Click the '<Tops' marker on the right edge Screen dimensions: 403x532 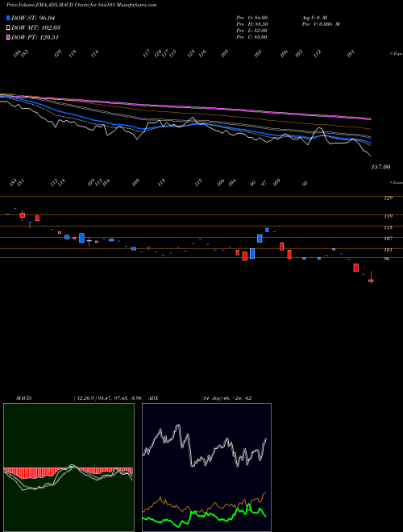(x=397, y=54)
